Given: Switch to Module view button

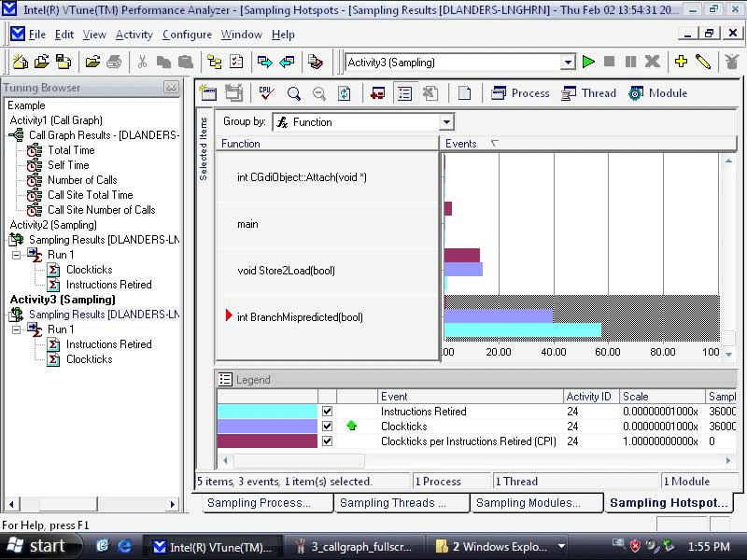Looking at the screenshot, I should (657, 93).
